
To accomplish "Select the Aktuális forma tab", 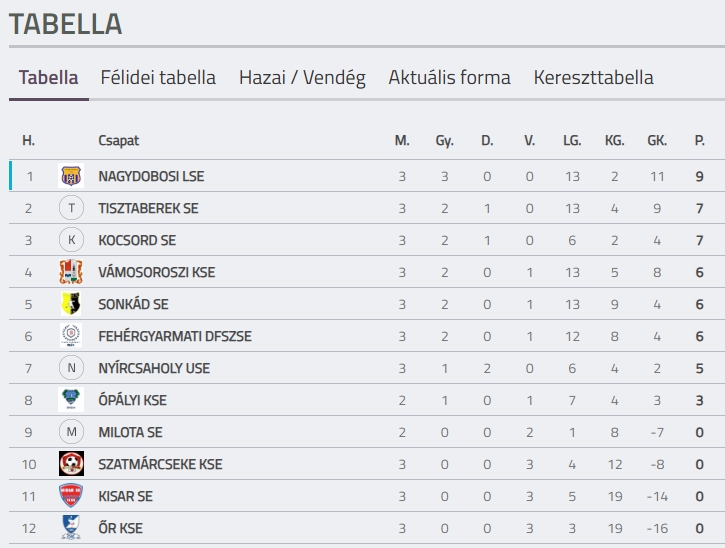I will click(x=449, y=78).
